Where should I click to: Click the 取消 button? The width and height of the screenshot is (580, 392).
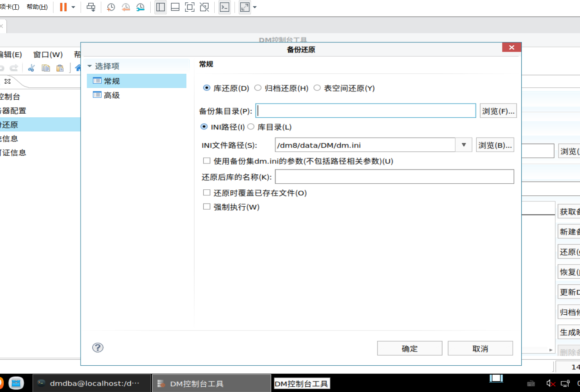point(480,348)
